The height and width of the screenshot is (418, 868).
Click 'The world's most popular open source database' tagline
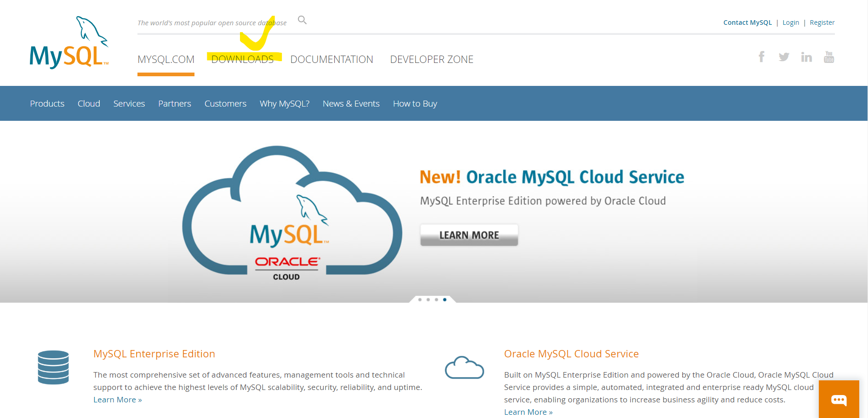coord(212,23)
